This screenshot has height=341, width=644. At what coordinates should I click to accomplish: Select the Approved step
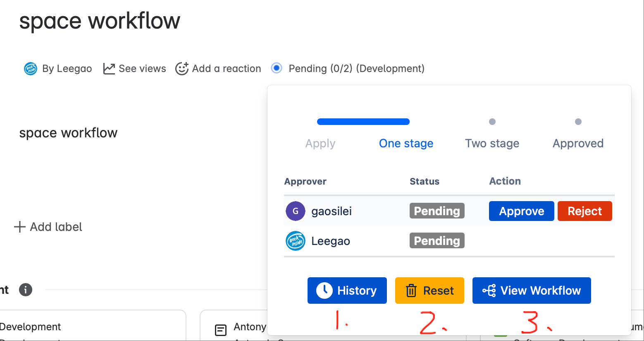point(578,144)
